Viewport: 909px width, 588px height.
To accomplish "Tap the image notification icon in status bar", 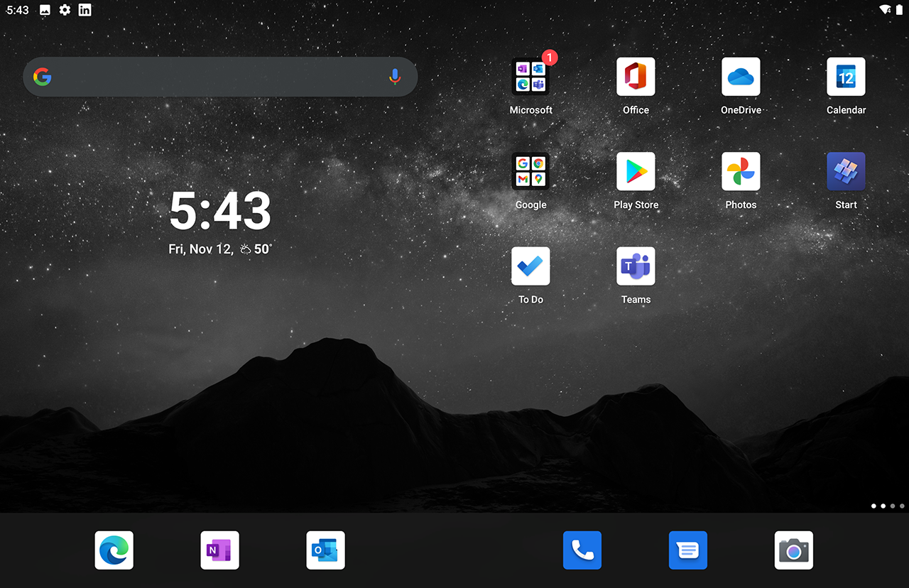I will (45, 10).
